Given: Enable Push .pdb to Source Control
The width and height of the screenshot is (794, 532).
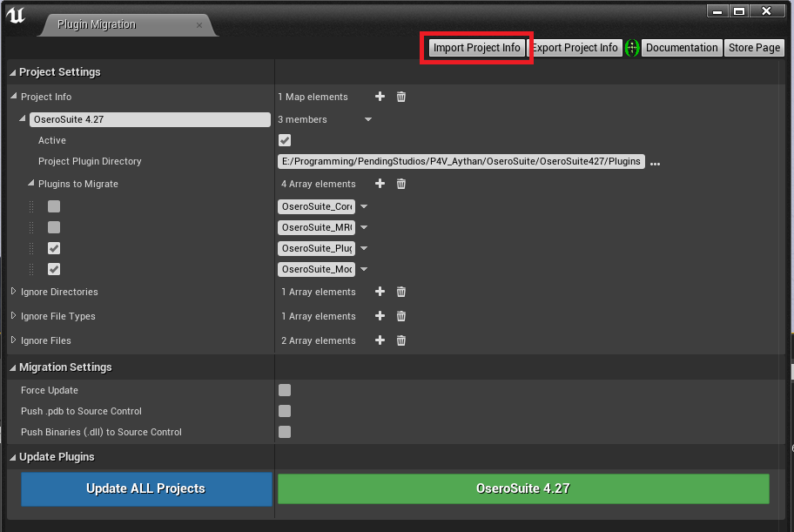Looking at the screenshot, I should coord(285,411).
